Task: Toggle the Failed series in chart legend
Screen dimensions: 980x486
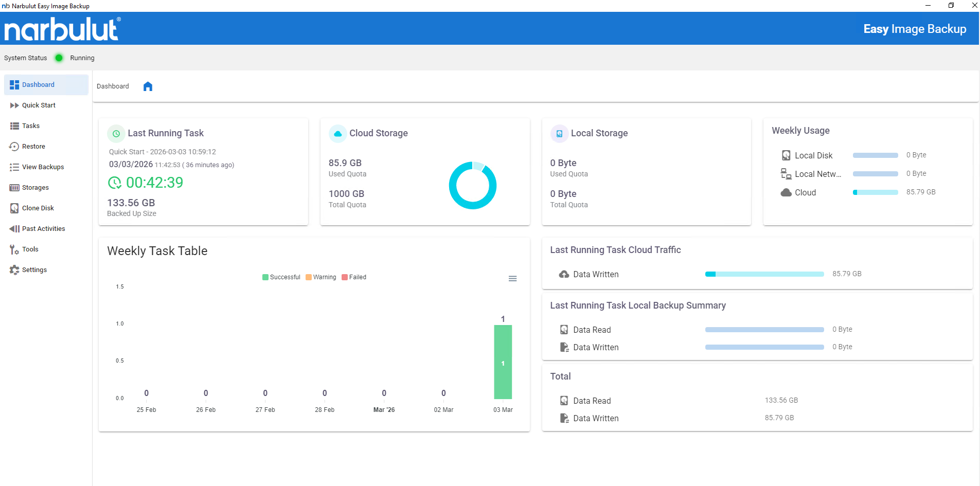Action: pyautogui.click(x=354, y=277)
